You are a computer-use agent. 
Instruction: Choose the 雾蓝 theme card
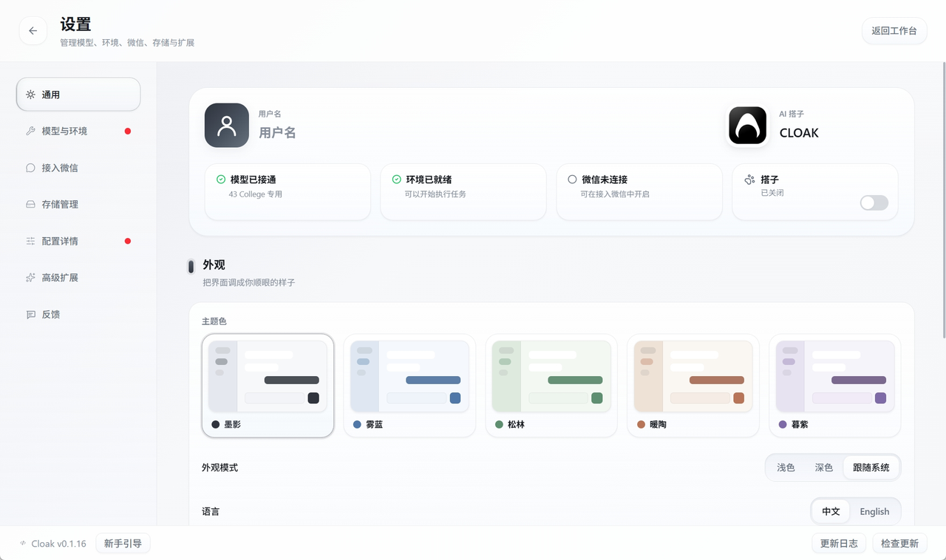[409, 386]
